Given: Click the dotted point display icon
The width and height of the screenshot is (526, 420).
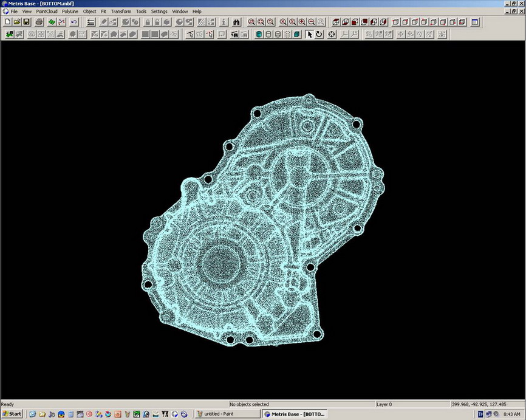Looking at the screenshot, I should point(287,34).
